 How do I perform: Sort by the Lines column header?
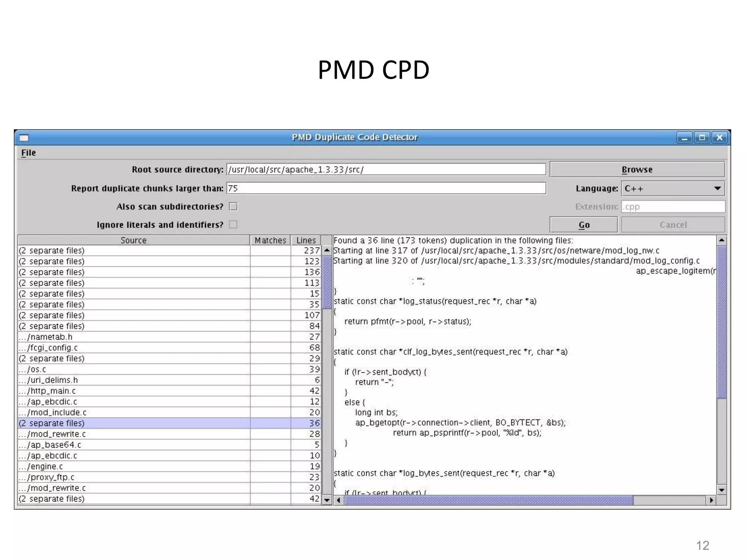click(306, 240)
